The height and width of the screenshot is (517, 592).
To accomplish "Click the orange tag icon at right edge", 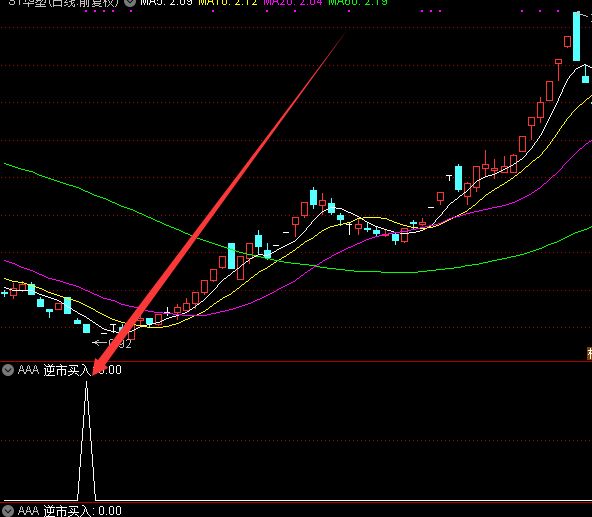I will pos(589,353).
